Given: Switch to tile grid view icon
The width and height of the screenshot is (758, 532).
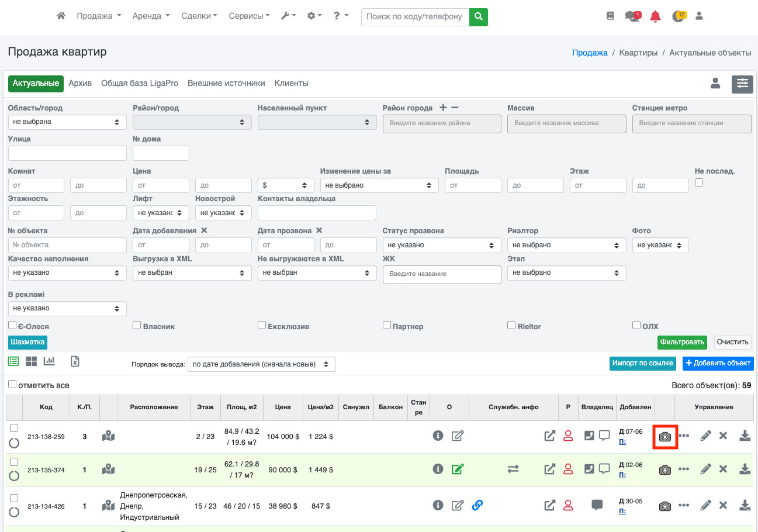Looking at the screenshot, I should 31,361.
